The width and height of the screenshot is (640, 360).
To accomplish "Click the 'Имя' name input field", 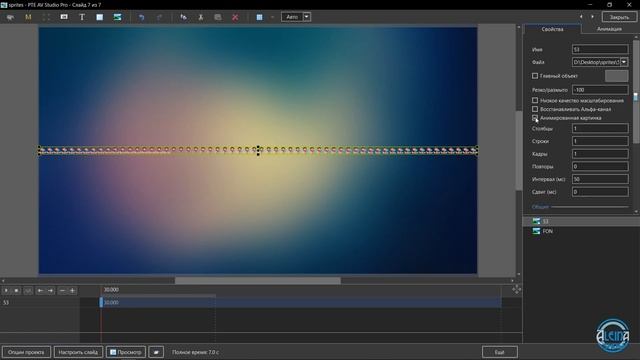I will [600, 49].
